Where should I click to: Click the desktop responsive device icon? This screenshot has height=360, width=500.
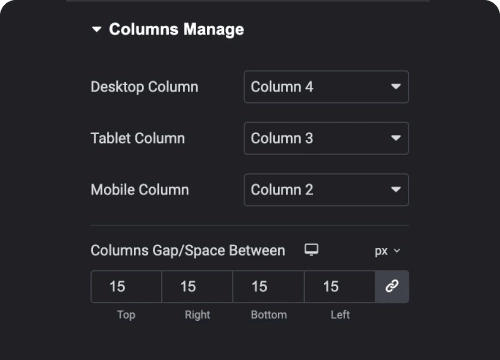pos(311,250)
